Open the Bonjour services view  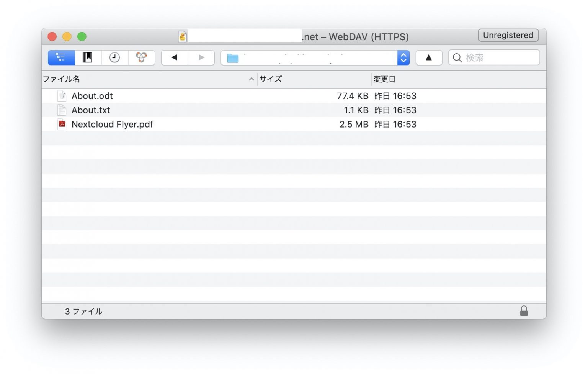click(141, 58)
